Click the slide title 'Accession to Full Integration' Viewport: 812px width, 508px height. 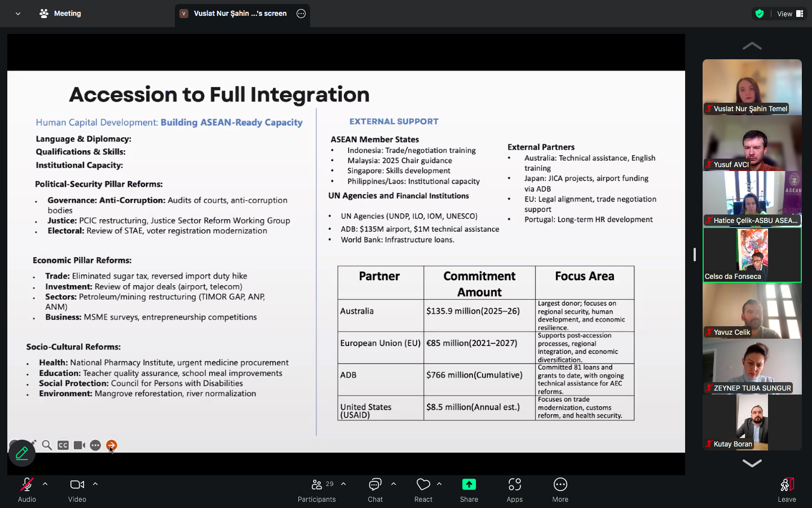click(219, 94)
